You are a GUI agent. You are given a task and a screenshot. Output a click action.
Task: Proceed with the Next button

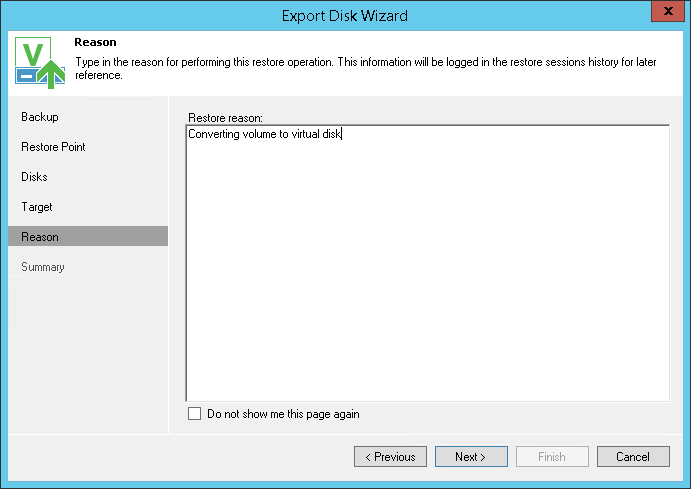click(471, 457)
